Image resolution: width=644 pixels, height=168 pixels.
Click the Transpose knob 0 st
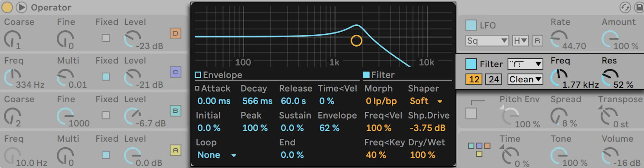pyautogui.click(x=609, y=116)
